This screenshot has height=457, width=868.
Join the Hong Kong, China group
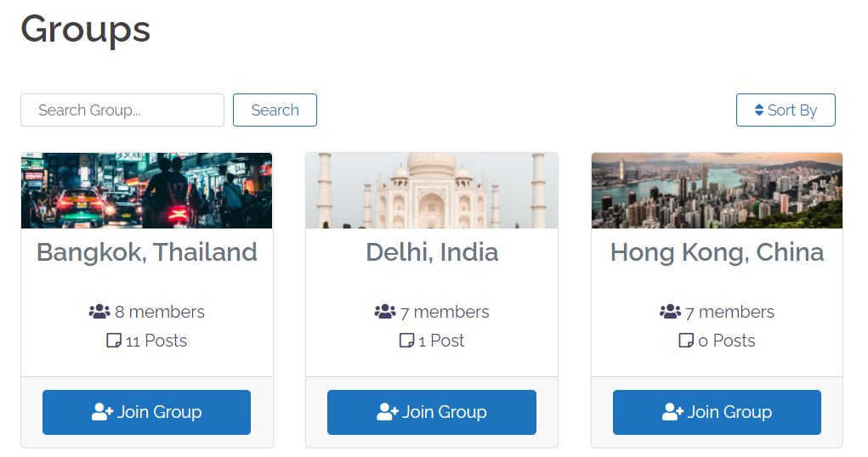717,412
